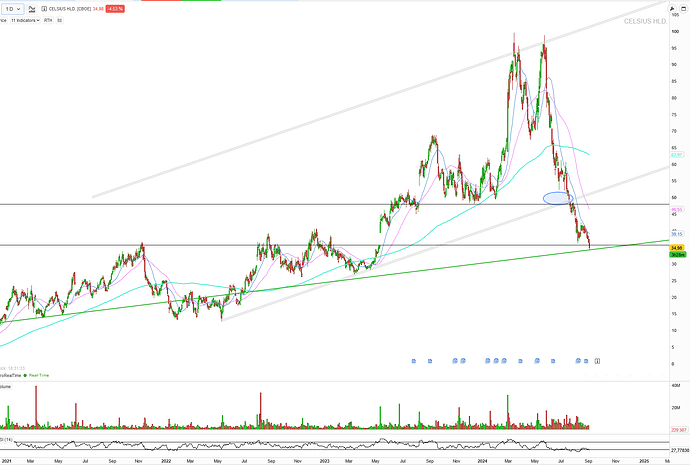Click the red -4.53% change badge
Image resolution: width=690 pixels, height=465 pixels.
pos(115,9)
